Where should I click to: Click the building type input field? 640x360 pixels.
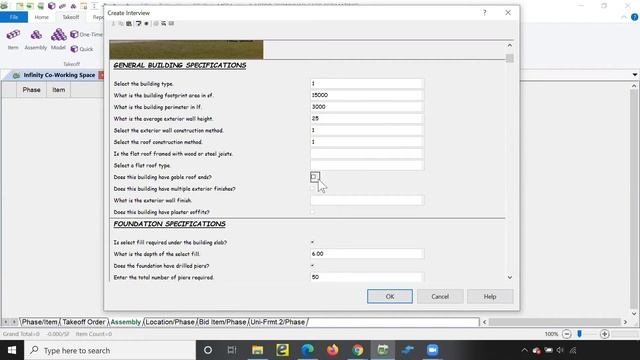367,84
